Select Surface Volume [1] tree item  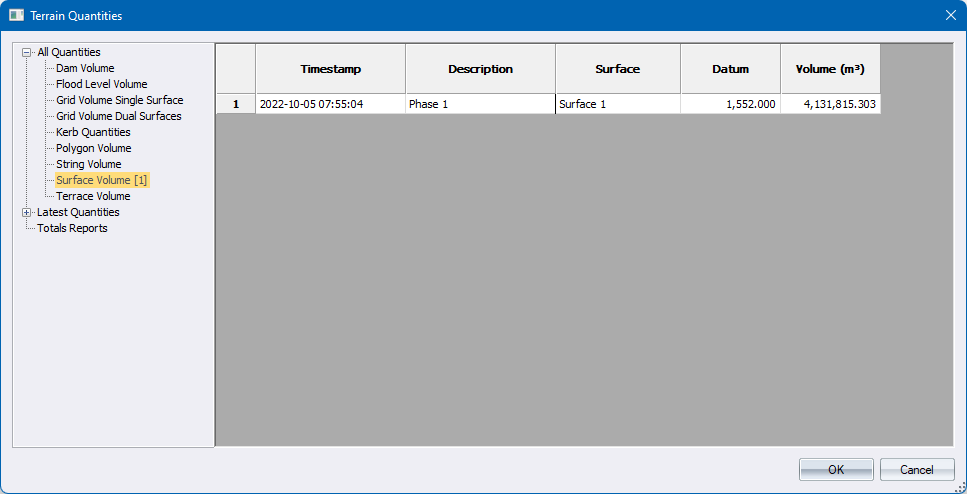101,180
